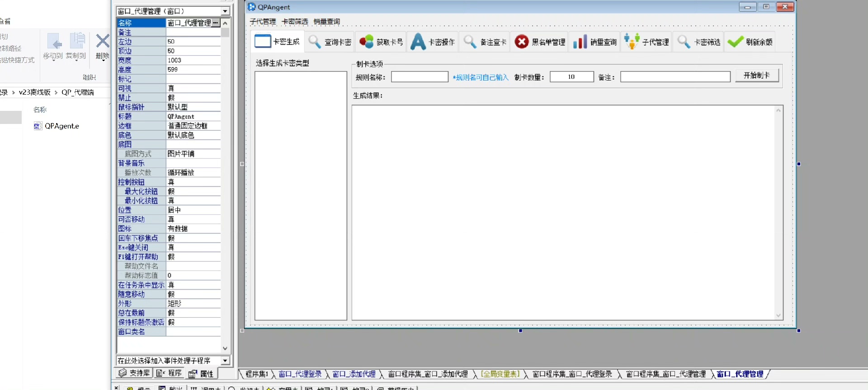The width and height of the screenshot is (868, 390).
Task: Click the blue letter A 卡密操作 icon
Action: [418, 42]
